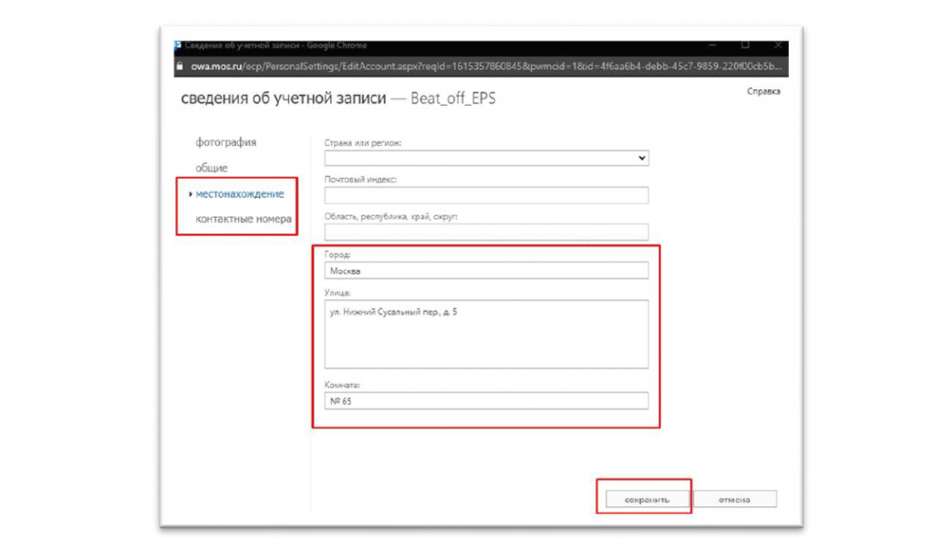Select the местонахождение section

240,193
